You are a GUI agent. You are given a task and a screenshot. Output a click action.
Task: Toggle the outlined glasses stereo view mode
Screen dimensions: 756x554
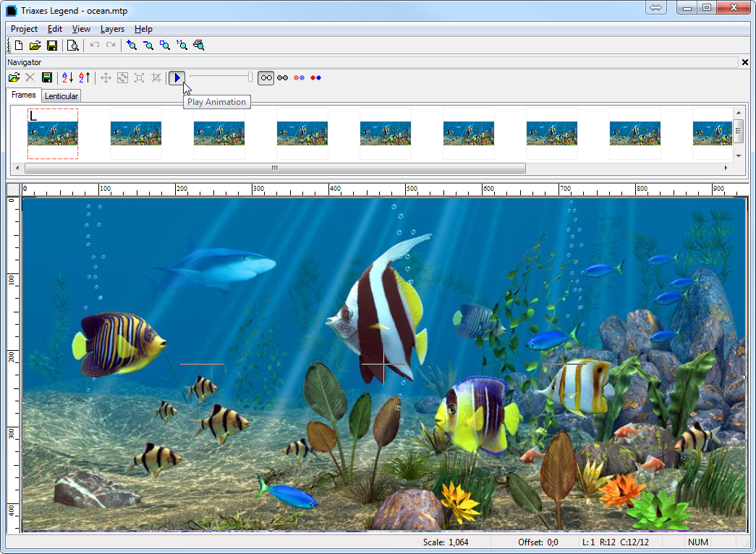click(x=266, y=77)
